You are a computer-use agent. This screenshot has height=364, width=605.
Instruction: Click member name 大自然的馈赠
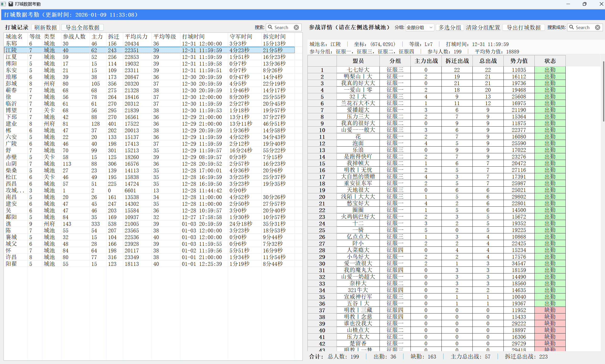(358, 177)
